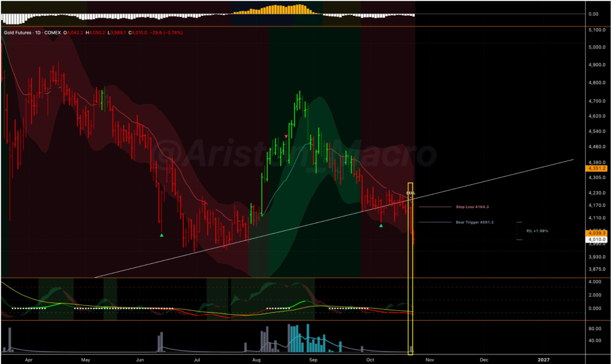Click the 4,170.0 price axis label

597,205
